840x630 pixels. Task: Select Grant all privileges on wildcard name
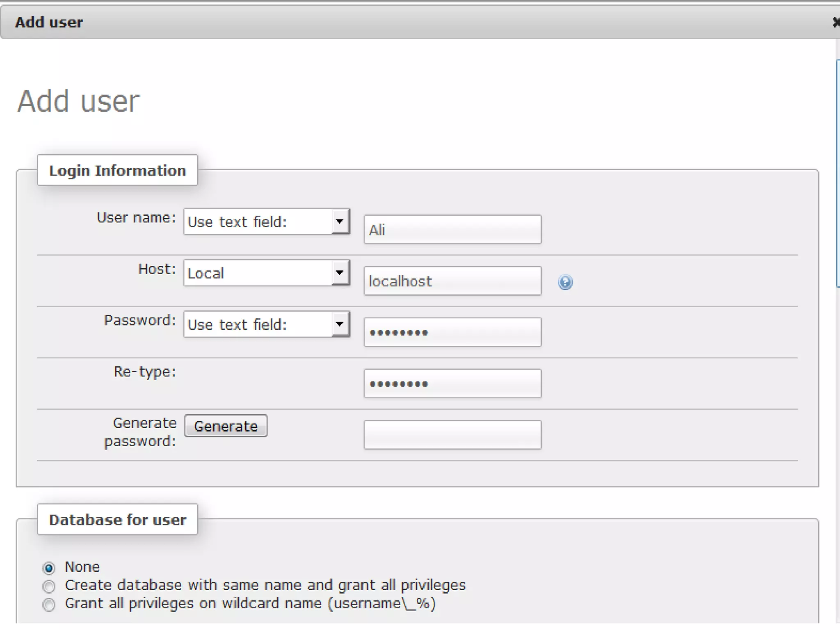49,605
